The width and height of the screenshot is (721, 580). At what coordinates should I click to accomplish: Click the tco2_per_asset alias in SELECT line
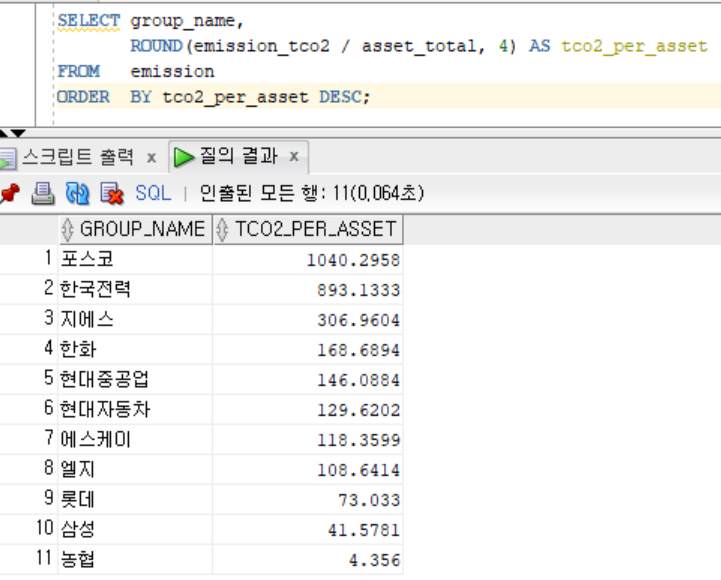click(x=635, y=46)
